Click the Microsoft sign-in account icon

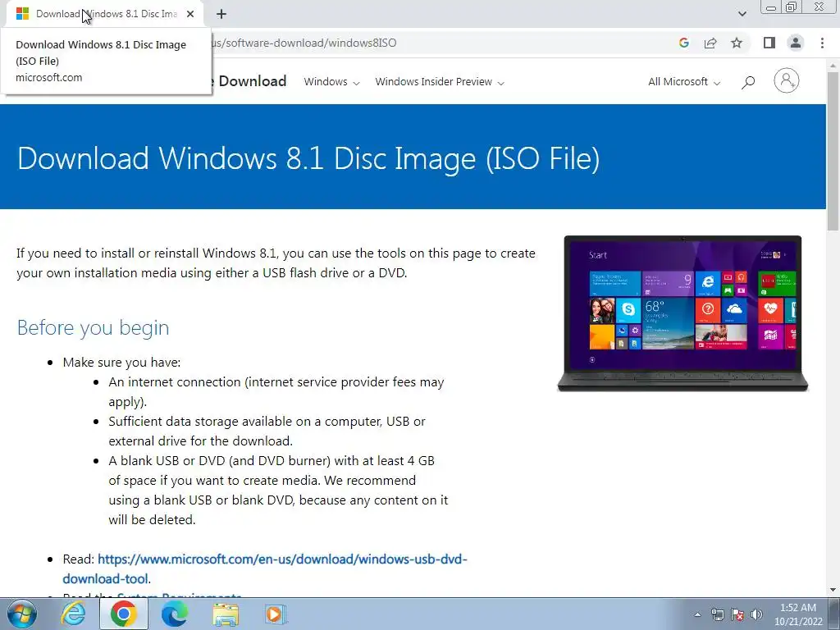pyautogui.click(x=786, y=81)
